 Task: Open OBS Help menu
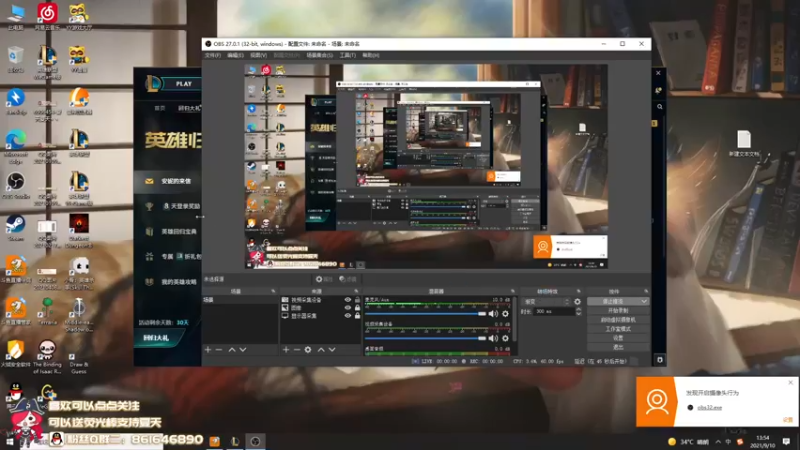point(370,55)
